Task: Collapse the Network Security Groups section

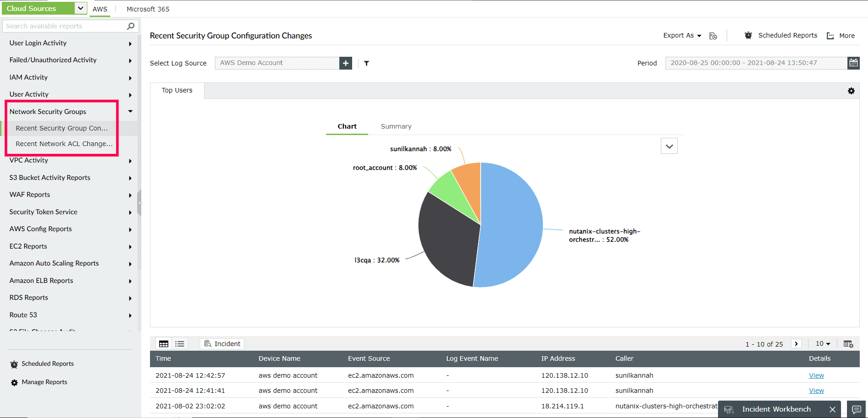Action: pyautogui.click(x=129, y=111)
